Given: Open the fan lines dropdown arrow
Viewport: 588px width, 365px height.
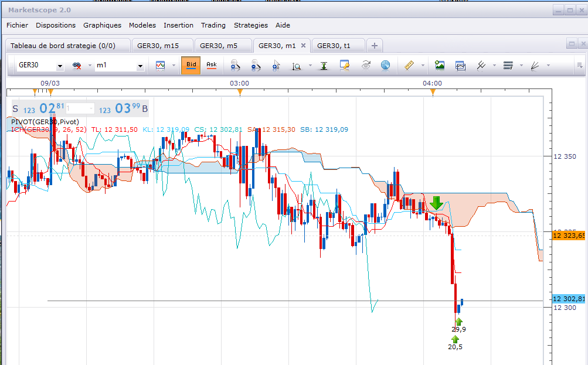Looking at the screenshot, I should [x=548, y=66].
